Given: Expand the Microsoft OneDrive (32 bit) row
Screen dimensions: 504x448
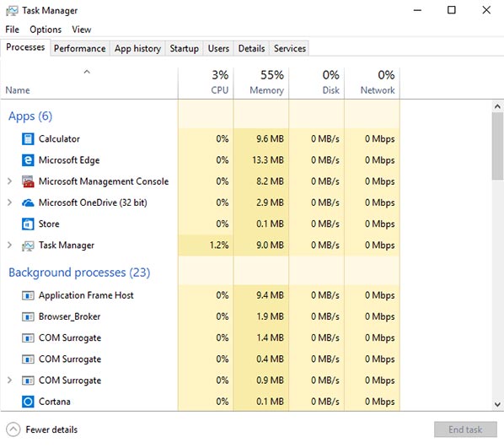Looking at the screenshot, I should coord(9,202).
